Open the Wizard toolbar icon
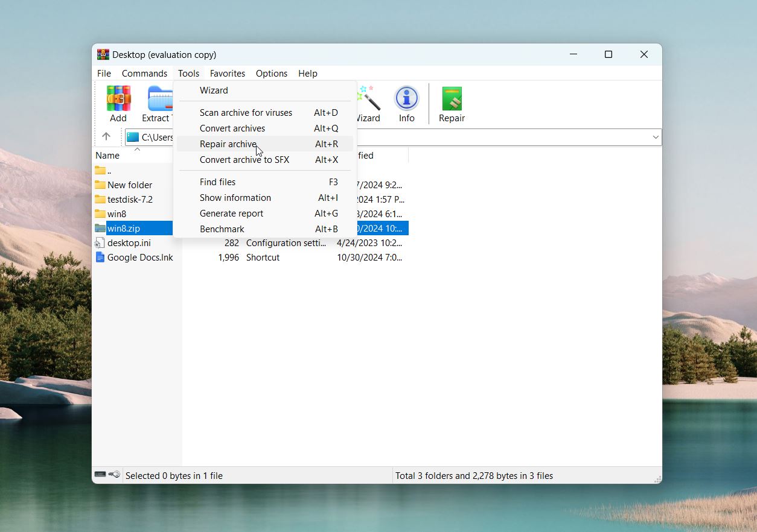 coord(368,104)
